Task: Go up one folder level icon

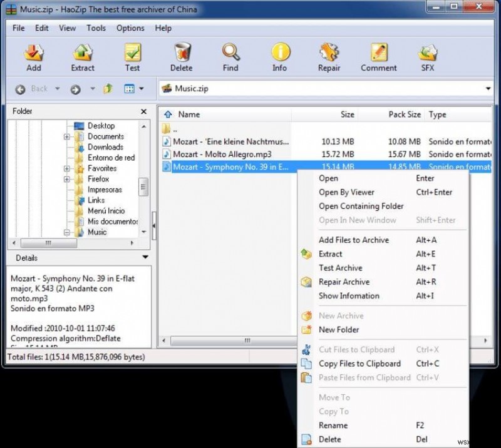Action: [x=108, y=88]
